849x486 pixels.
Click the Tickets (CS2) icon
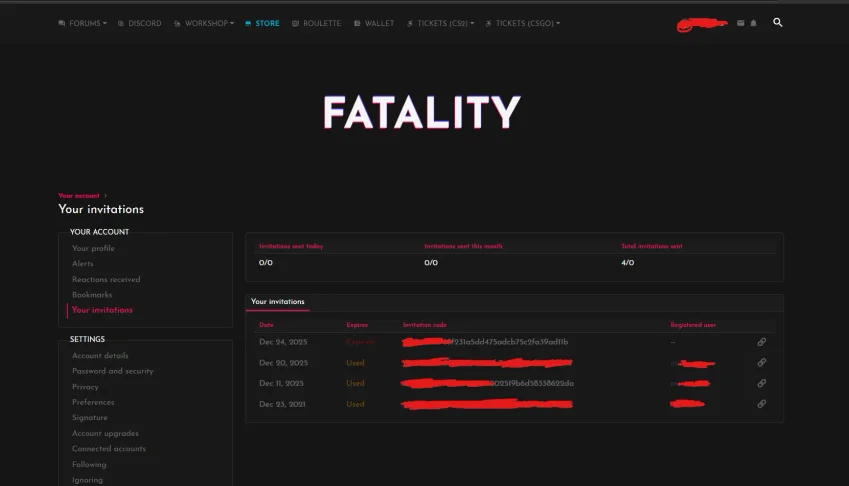[x=410, y=23]
